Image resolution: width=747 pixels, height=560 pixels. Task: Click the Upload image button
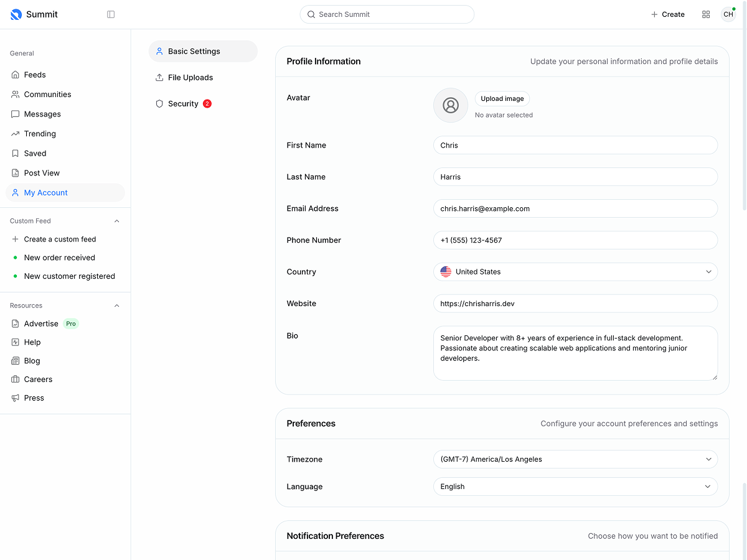coord(502,98)
